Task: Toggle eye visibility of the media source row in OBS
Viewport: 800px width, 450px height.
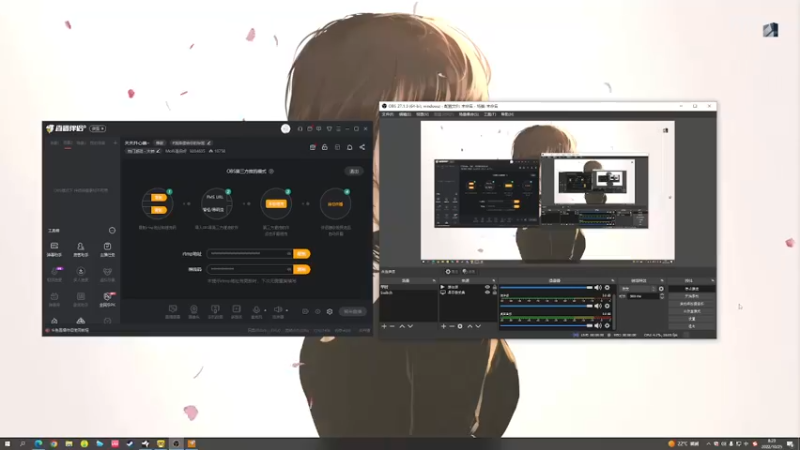Action: click(x=487, y=287)
